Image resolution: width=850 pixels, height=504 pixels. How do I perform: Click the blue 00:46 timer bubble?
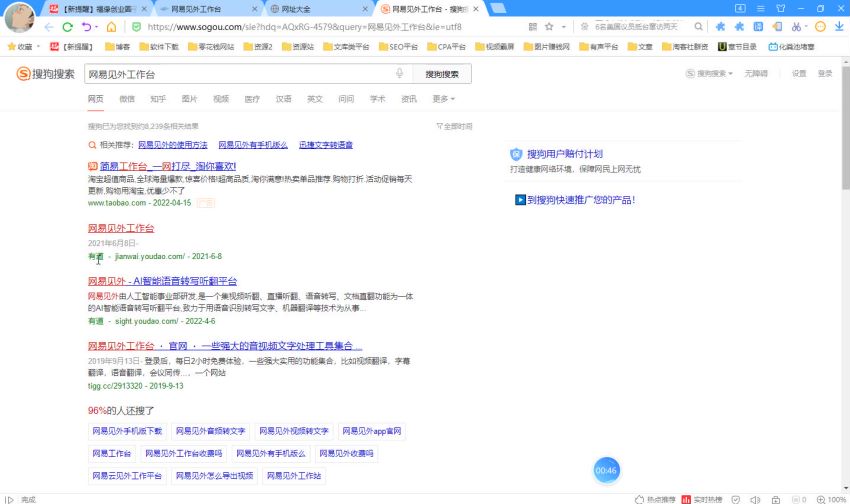606,470
